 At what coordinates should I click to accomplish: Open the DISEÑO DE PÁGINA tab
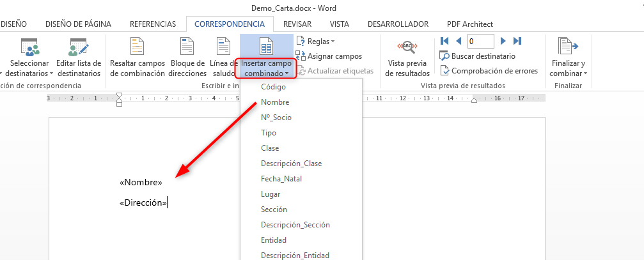(78, 24)
